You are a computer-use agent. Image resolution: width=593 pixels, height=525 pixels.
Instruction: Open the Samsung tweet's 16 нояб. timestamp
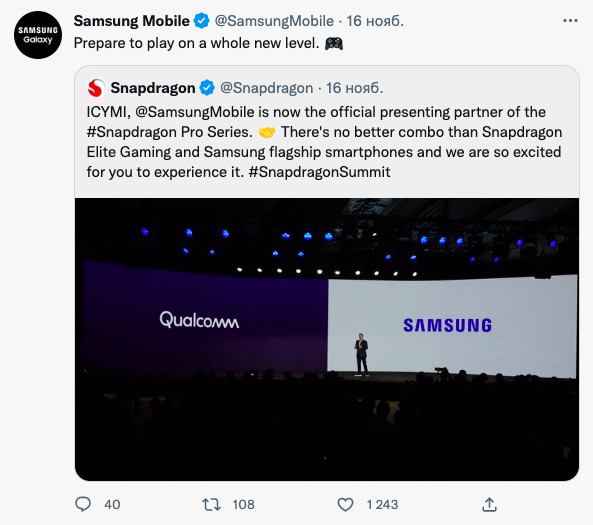375,21
